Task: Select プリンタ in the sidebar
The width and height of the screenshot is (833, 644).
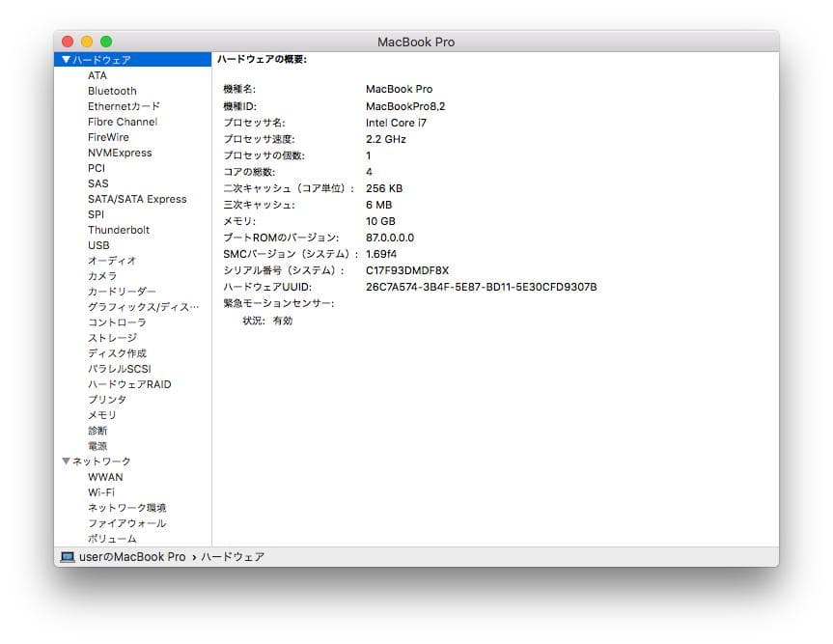Action: [x=107, y=400]
